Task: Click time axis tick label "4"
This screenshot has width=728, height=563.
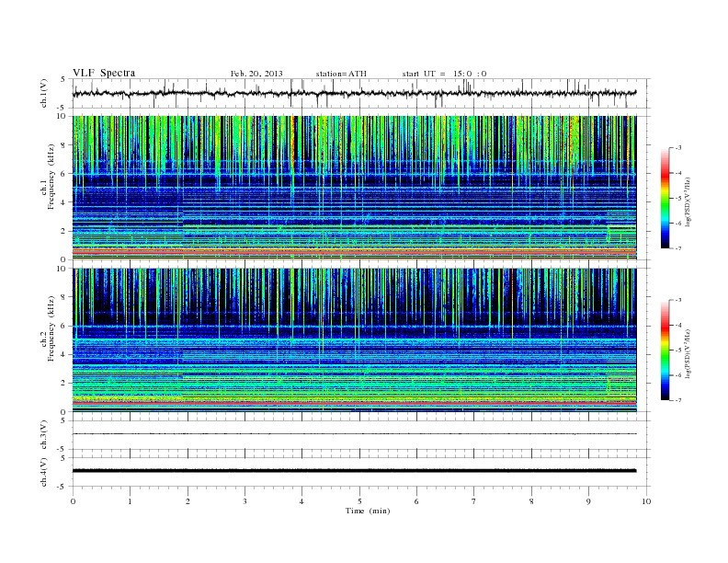Action: click(301, 501)
